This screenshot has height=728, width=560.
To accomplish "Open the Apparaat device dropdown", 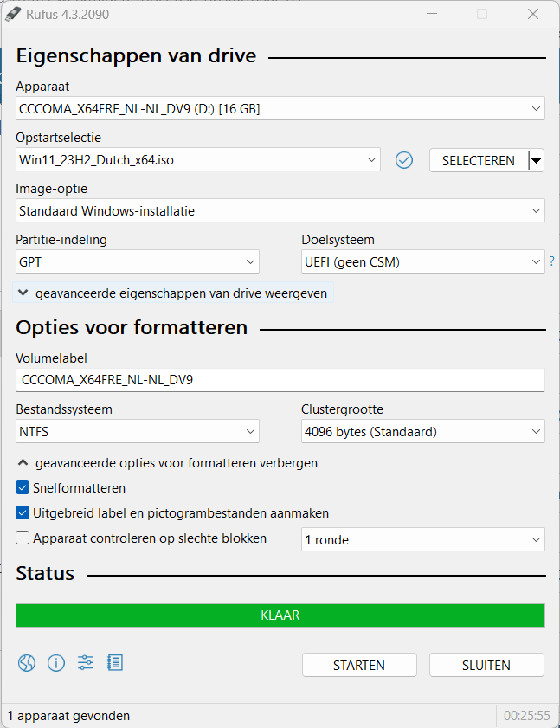I will coord(280,109).
